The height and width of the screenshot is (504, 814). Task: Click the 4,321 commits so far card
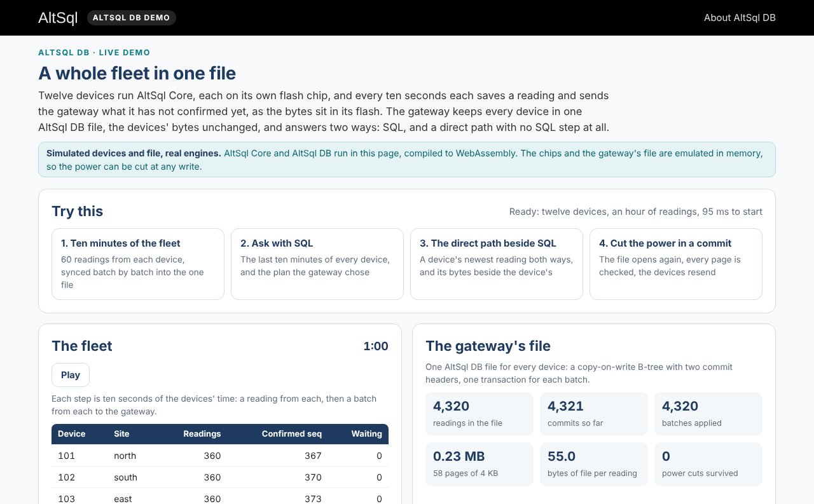point(594,414)
